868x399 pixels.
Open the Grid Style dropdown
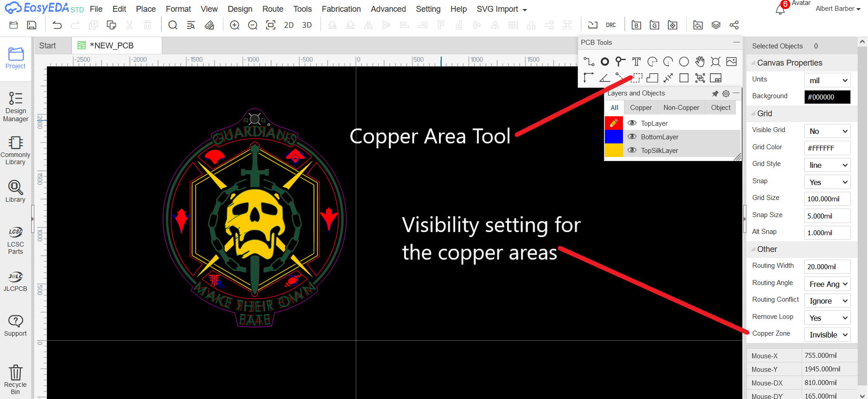coord(827,165)
